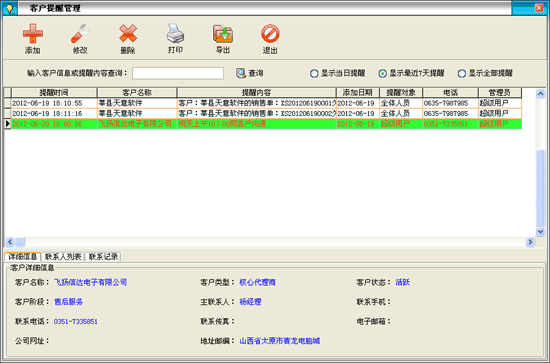Click the 退出 exit icon
This screenshot has width=550, height=363.
click(270, 34)
